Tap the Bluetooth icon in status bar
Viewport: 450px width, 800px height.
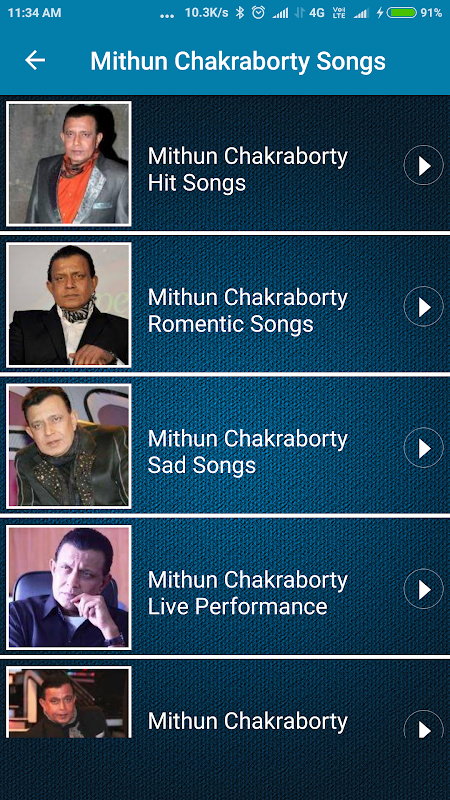click(240, 13)
